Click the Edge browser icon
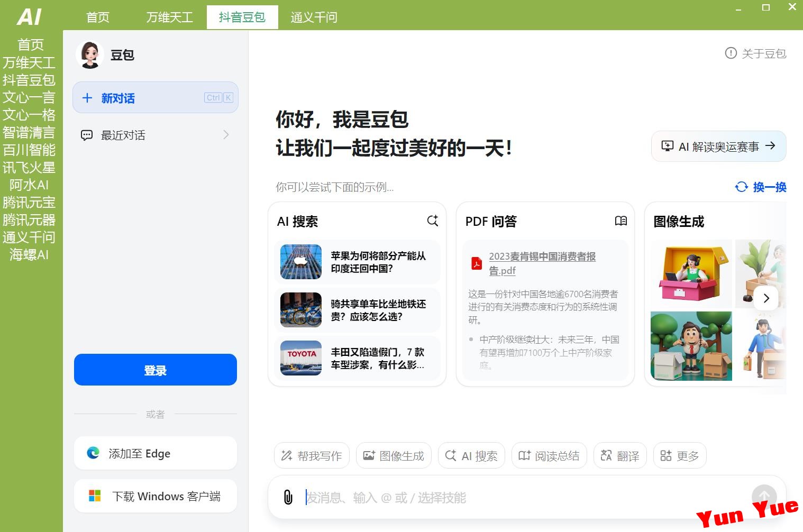The height and width of the screenshot is (532, 803). 93,453
